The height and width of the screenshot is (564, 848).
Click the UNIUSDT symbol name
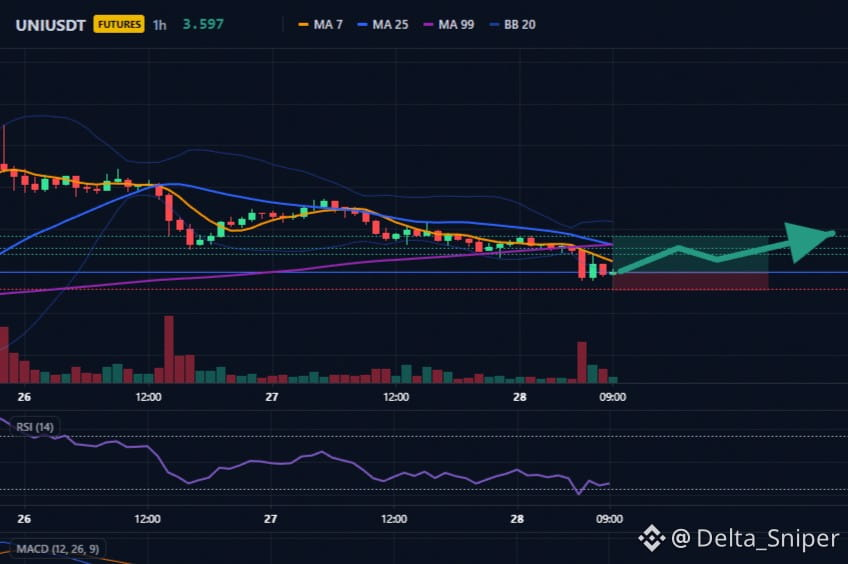pyautogui.click(x=50, y=25)
